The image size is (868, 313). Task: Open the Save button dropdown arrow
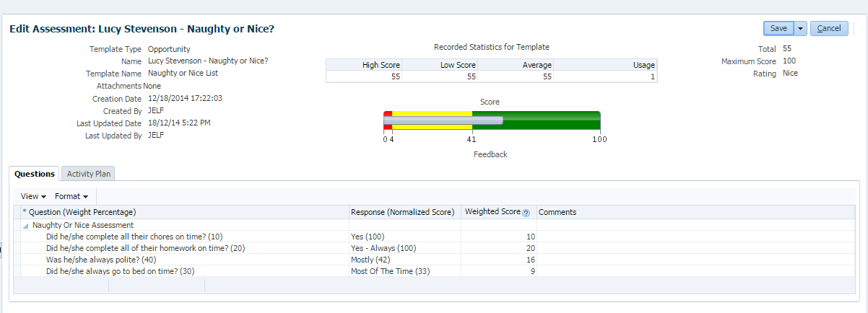(800, 28)
